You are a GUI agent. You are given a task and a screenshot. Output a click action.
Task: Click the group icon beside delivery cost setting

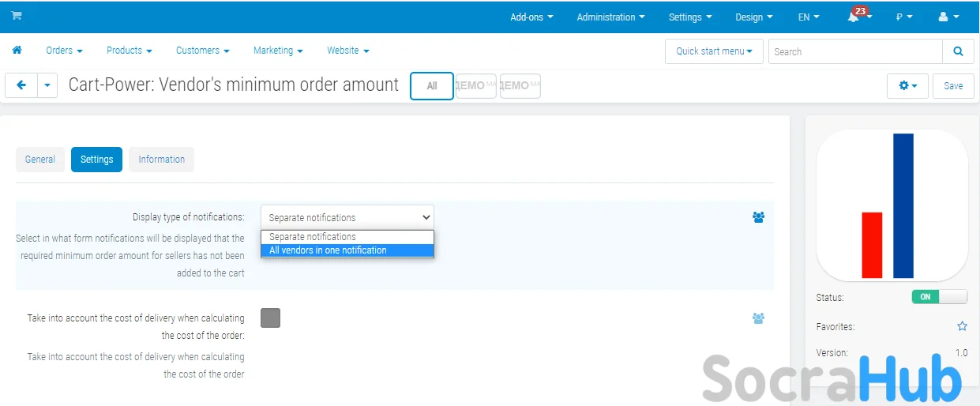tap(758, 318)
